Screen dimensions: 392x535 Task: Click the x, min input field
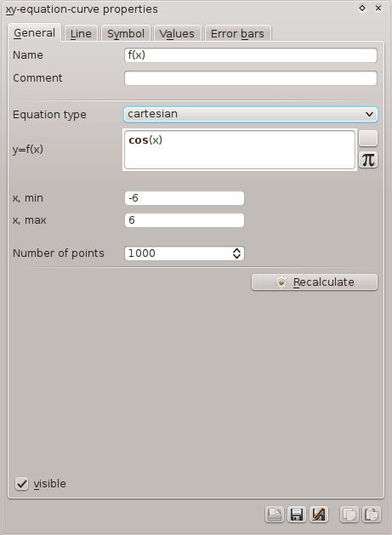coord(185,198)
